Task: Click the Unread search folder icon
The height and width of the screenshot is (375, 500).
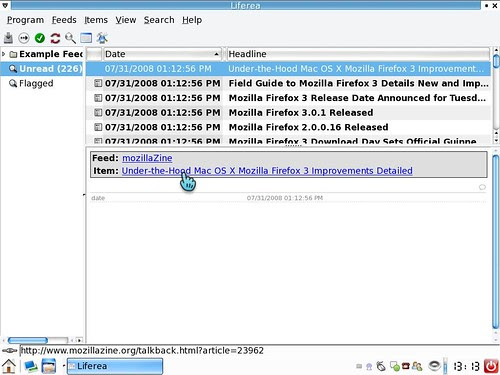Action: click(13, 69)
